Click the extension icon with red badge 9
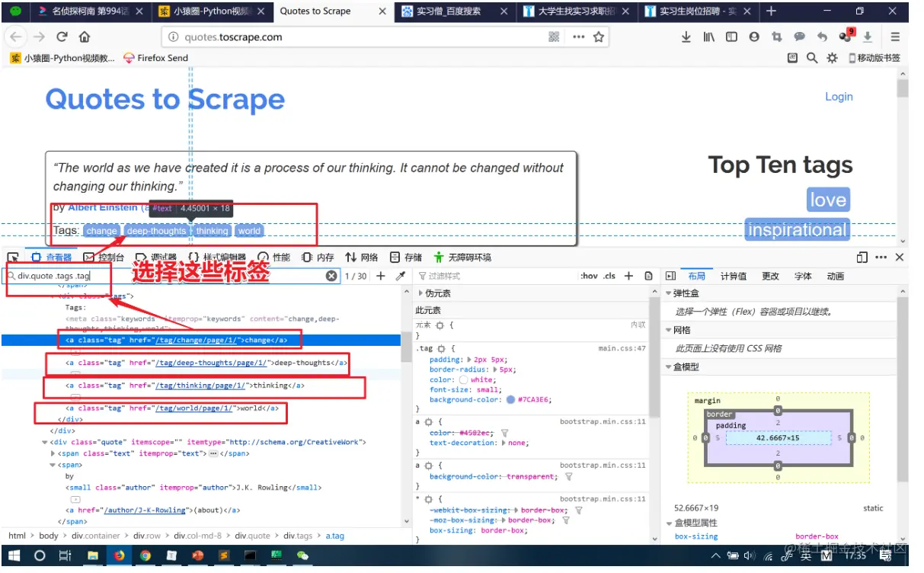The width and height of the screenshot is (924, 573). click(x=846, y=35)
